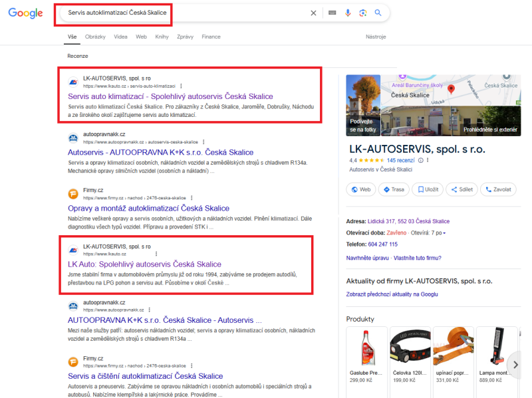The image size is (532, 398).
Task: Show more products with the right arrow
Action: (x=516, y=365)
